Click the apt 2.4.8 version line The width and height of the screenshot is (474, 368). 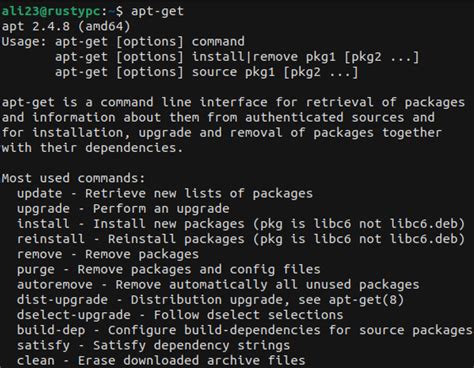tap(66, 26)
